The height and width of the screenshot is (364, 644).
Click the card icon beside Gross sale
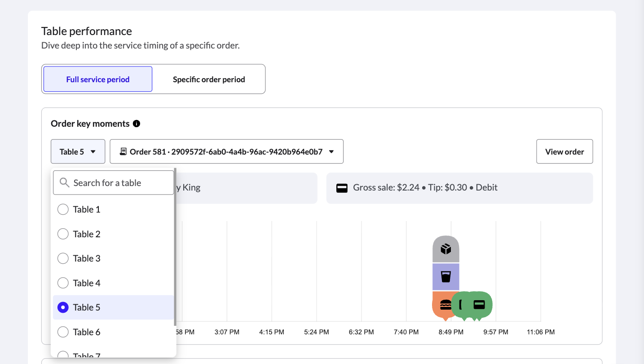(x=342, y=188)
